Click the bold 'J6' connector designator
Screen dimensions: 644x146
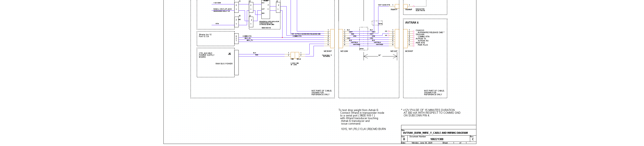(x=229, y=54)
